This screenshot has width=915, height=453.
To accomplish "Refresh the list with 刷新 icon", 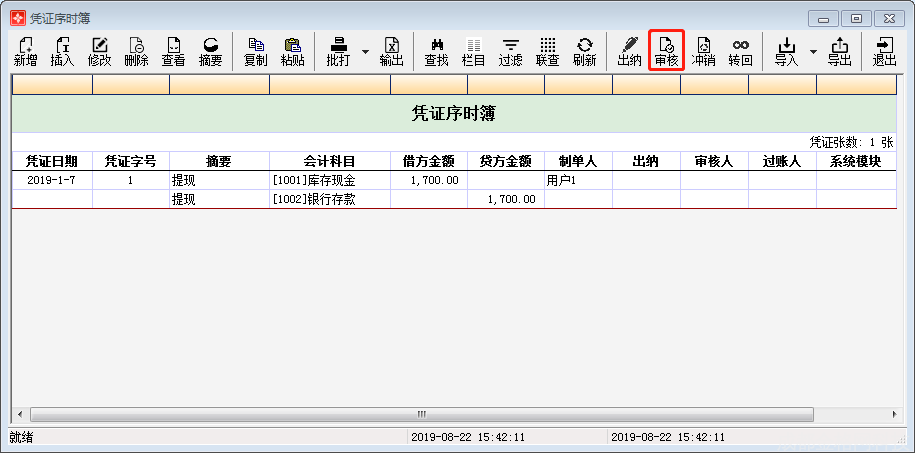I will coord(585,51).
